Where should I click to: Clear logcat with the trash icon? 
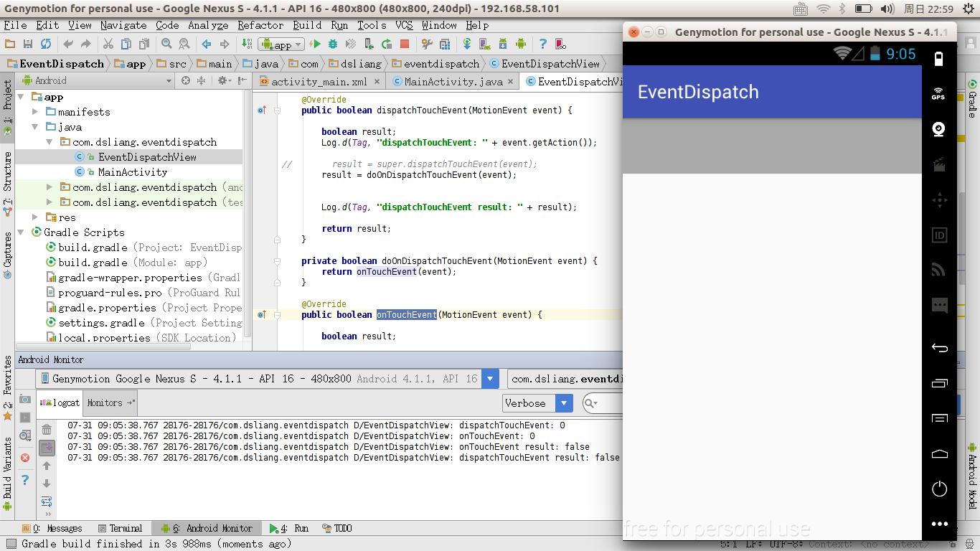[47, 430]
